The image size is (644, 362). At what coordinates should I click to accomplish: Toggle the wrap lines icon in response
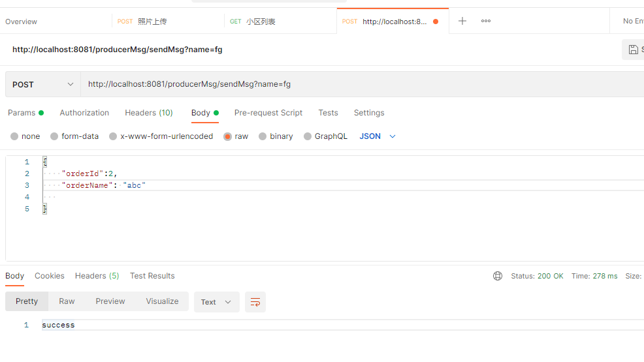click(x=255, y=302)
